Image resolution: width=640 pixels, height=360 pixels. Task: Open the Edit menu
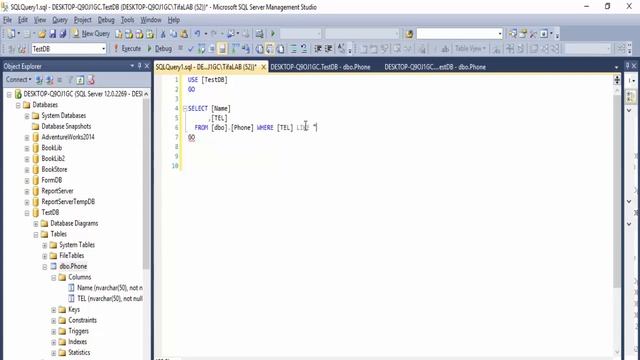(x=23, y=20)
